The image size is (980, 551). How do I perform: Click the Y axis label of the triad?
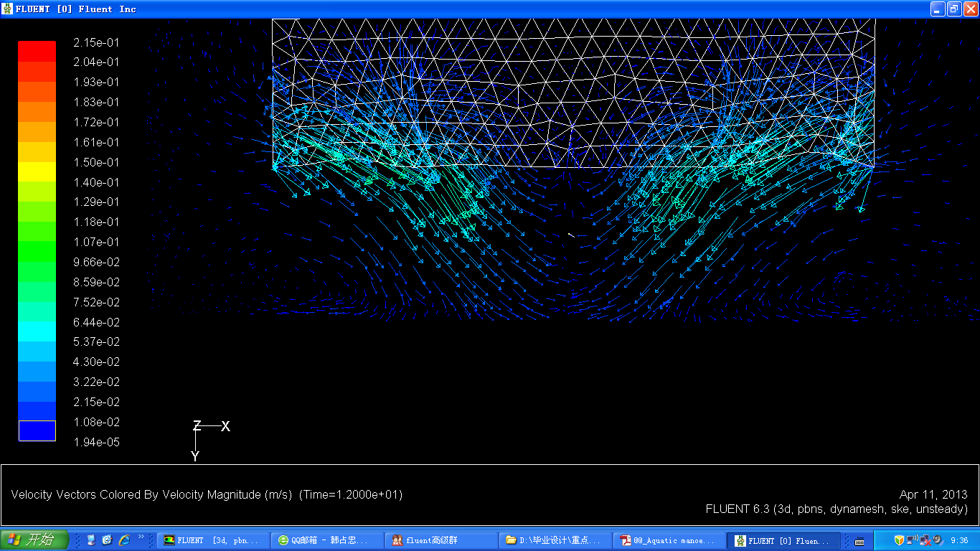click(x=195, y=456)
